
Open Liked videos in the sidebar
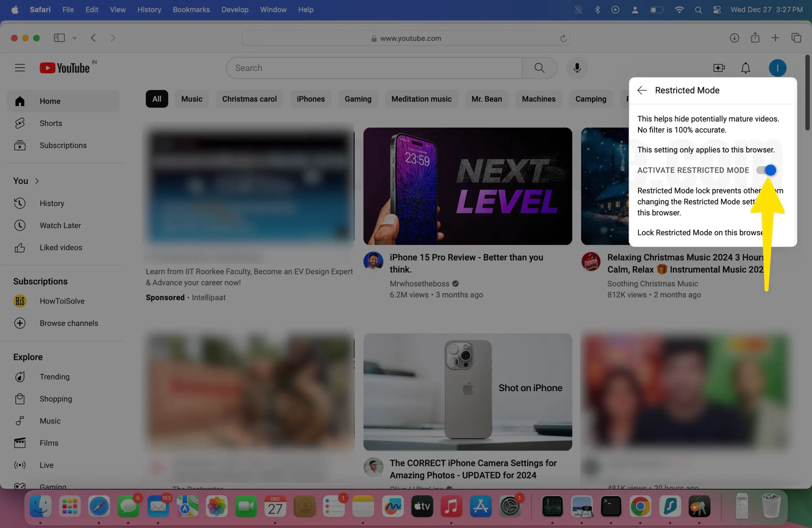tap(61, 247)
